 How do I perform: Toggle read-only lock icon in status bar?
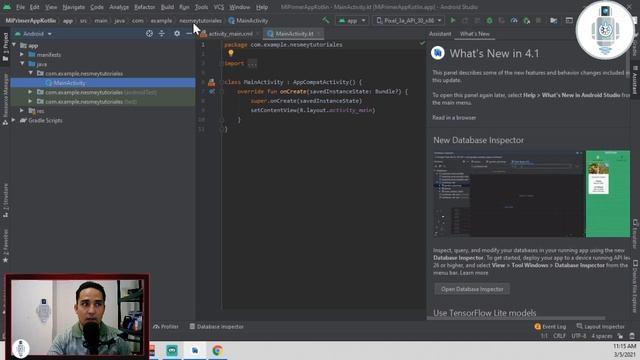click(x=620, y=336)
